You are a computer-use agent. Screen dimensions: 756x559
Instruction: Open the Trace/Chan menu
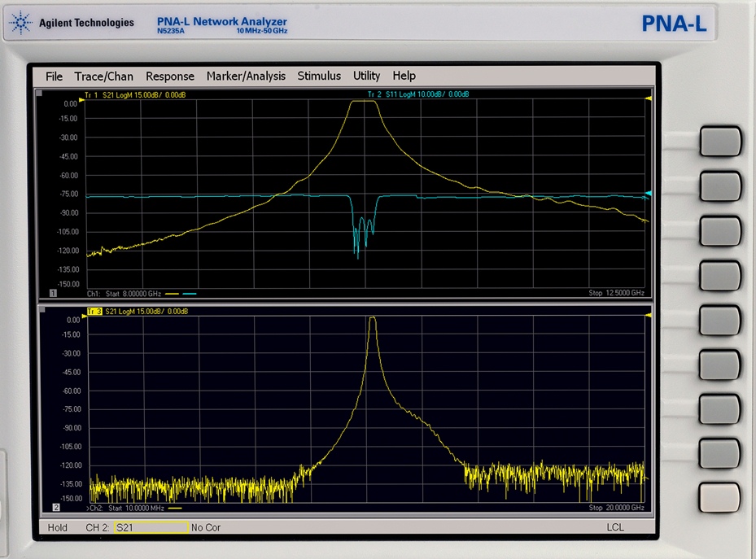click(103, 76)
